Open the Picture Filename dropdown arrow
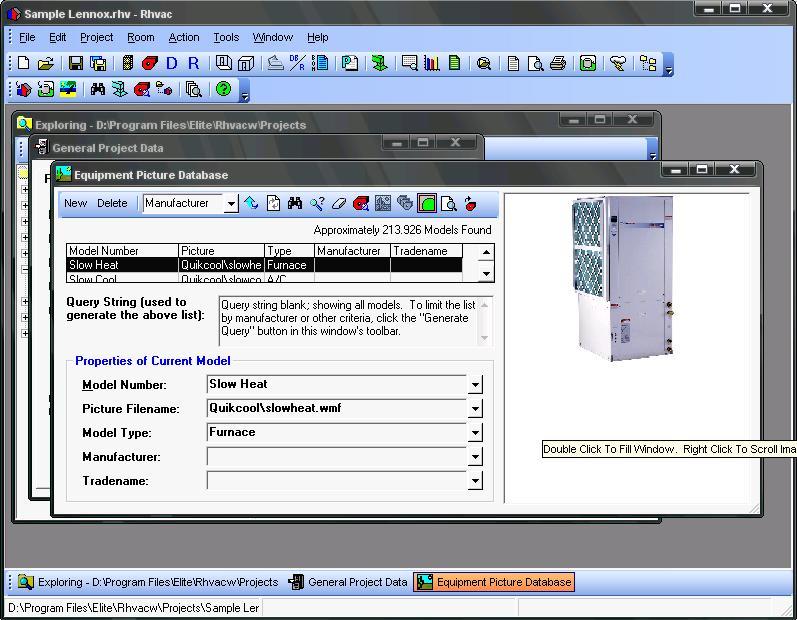Screen dimensions: 797x620 pos(475,408)
